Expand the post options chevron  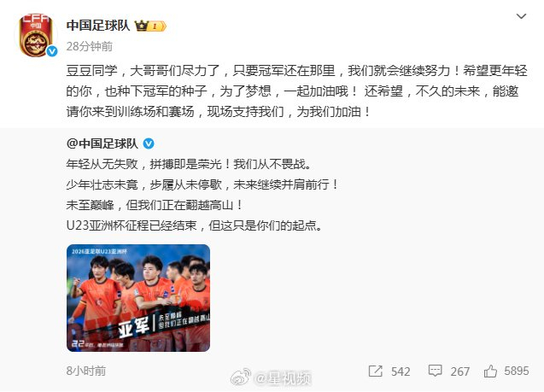pyautogui.click(x=521, y=16)
